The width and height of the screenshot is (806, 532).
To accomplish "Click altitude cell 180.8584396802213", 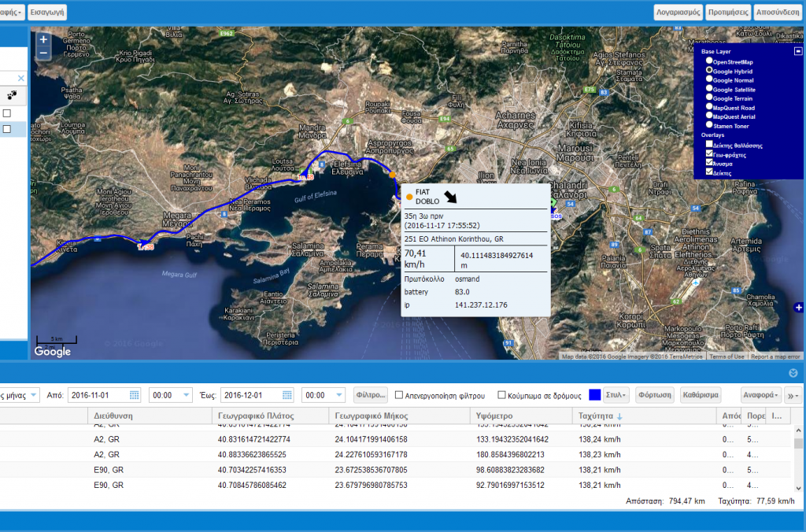I will pyautogui.click(x=521, y=454).
